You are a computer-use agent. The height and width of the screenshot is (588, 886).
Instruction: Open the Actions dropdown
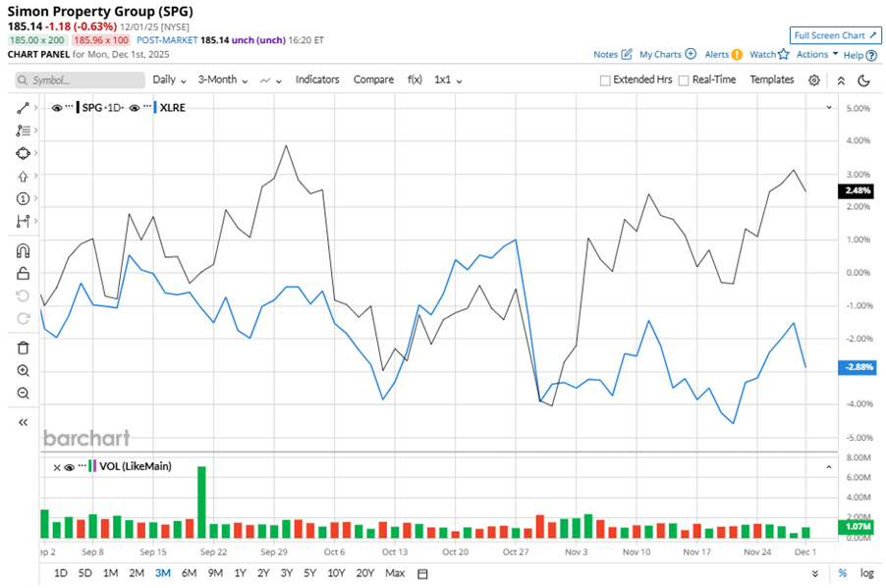pos(817,54)
